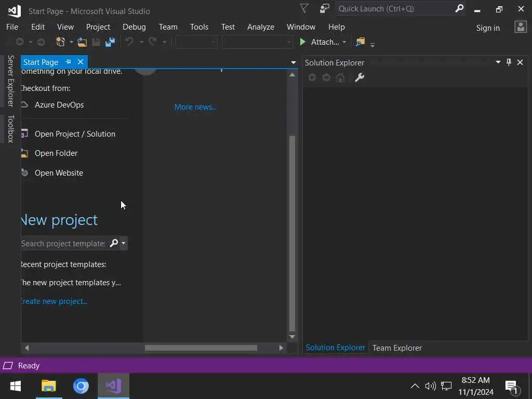
Task: Click the Redo toolbar icon
Action: [152, 42]
